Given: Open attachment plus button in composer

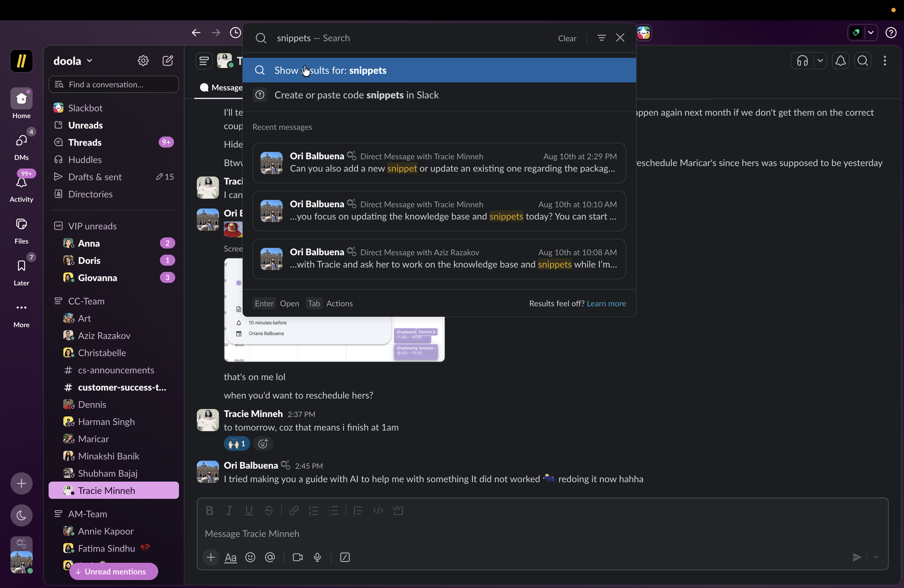Looking at the screenshot, I should coord(211,557).
